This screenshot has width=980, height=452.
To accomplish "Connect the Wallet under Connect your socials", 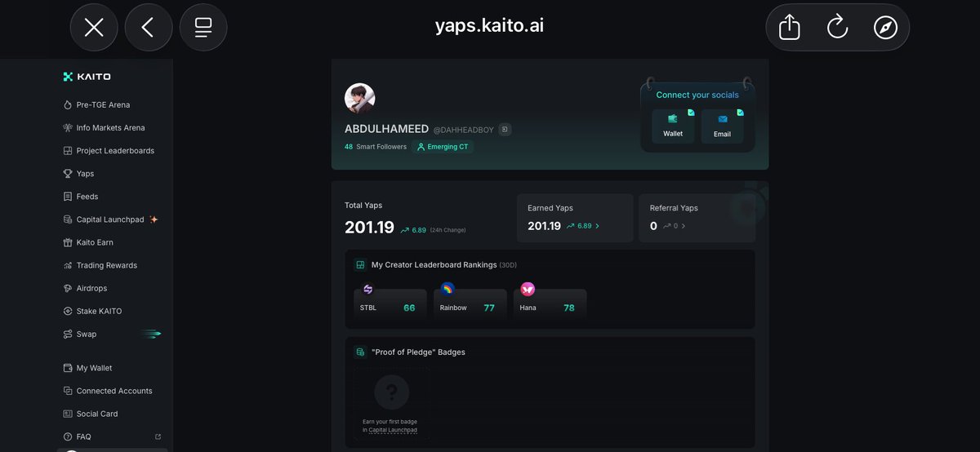I will [x=673, y=126].
